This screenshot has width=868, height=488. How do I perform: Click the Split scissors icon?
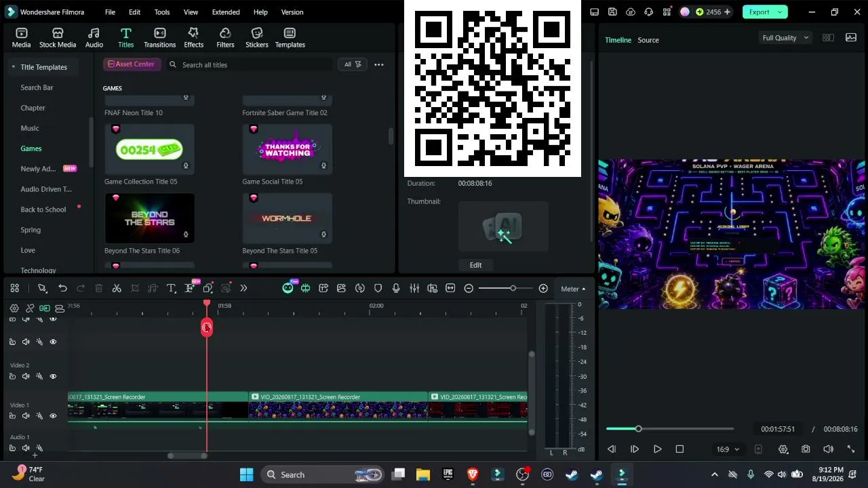(x=117, y=288)
